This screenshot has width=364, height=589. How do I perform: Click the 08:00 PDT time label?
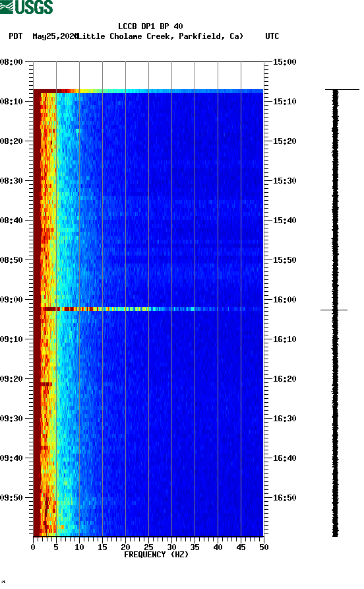click(11, 62)
